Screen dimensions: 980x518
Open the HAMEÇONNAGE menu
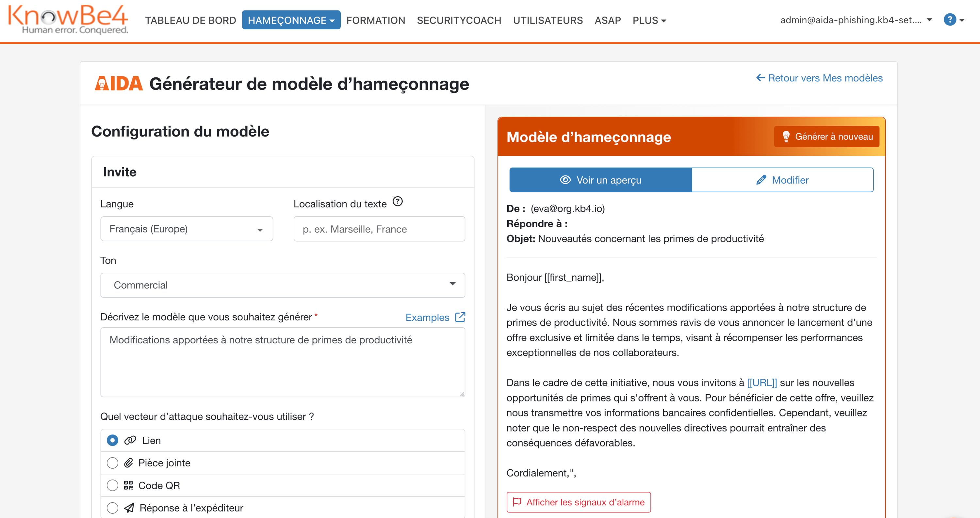pos(291,20)
